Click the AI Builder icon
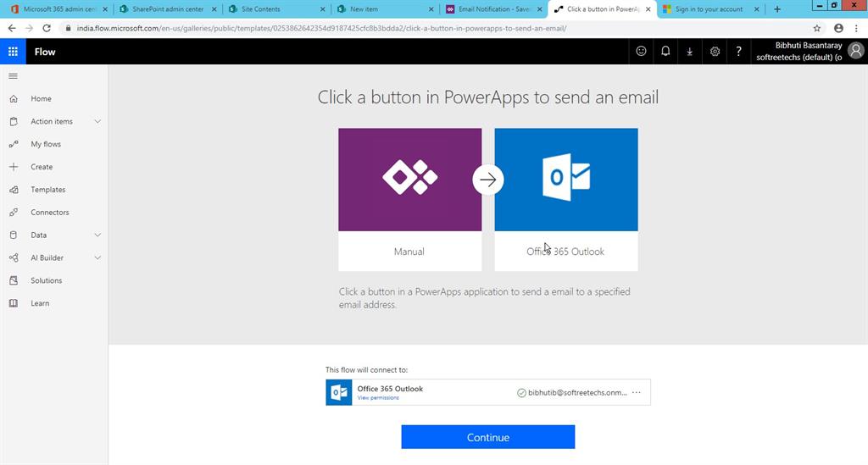The image size is (868, 465). pyautogui.click(x=14, y=257)
